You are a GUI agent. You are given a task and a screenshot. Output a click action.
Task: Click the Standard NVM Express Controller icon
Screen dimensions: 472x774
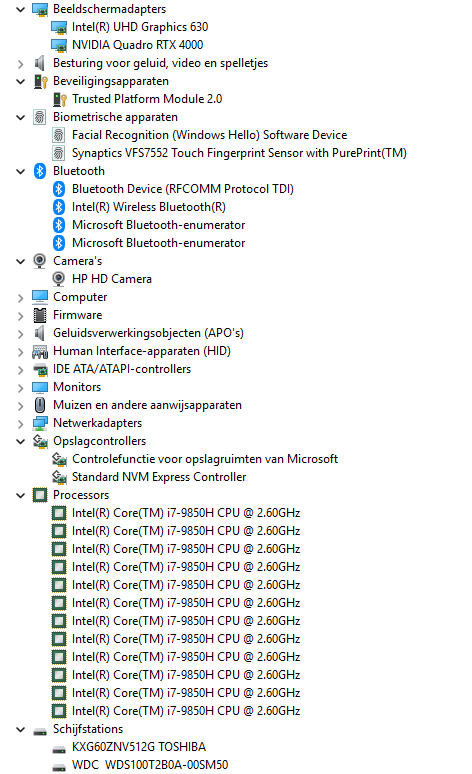pyautogui.click(x=59, y=477)
